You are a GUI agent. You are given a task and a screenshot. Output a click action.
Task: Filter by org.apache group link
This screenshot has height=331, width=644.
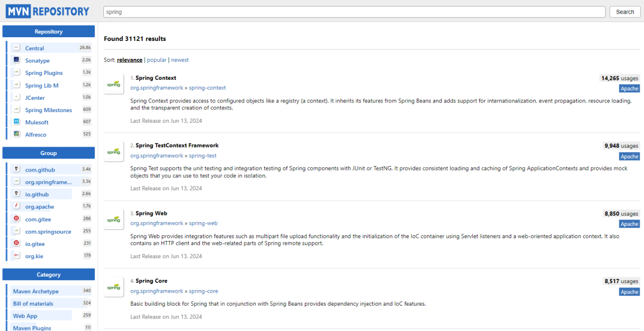[39, 206]
